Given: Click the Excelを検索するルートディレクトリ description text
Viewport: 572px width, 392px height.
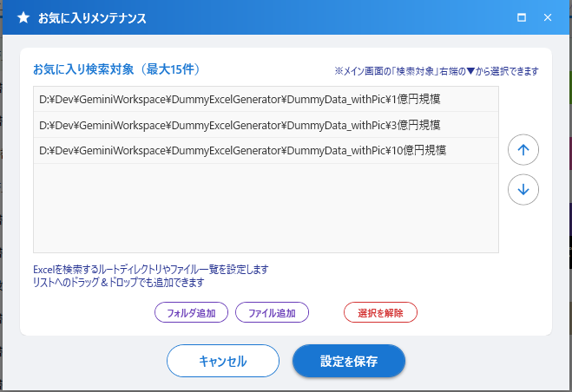Looking at the screenshot, I should [151, 270].
